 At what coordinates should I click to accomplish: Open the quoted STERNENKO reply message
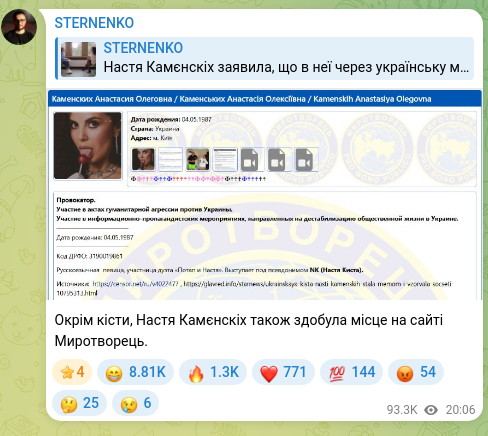(x=265, y=59)
